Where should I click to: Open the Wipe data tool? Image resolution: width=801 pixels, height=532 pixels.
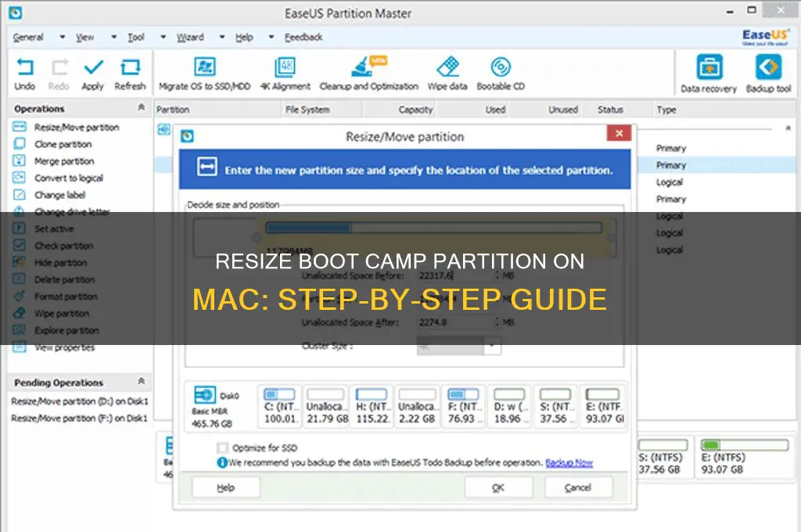click(447, 74)
